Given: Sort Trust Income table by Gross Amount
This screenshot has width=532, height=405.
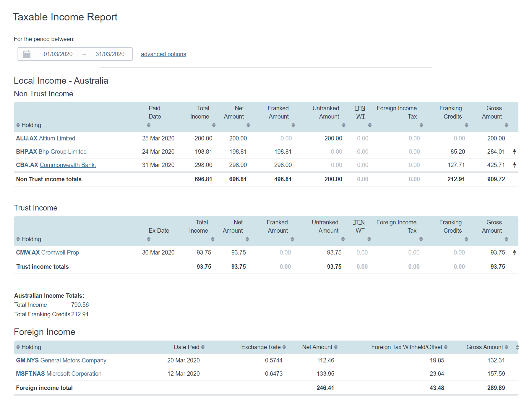Looking at the screenshot, I should [506, 239].
